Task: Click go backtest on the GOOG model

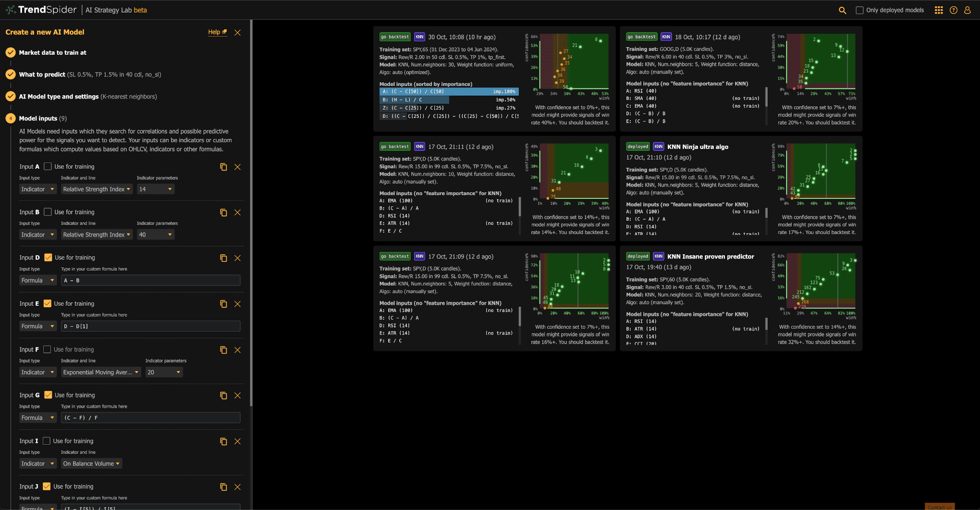Action: coord(642,37)
